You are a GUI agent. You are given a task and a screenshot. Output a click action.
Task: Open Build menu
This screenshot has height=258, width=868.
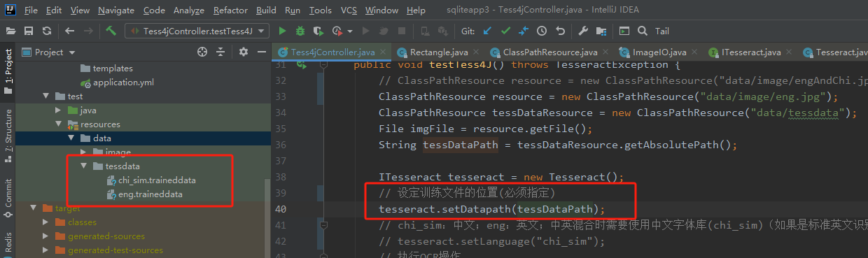tap(266, 10)
